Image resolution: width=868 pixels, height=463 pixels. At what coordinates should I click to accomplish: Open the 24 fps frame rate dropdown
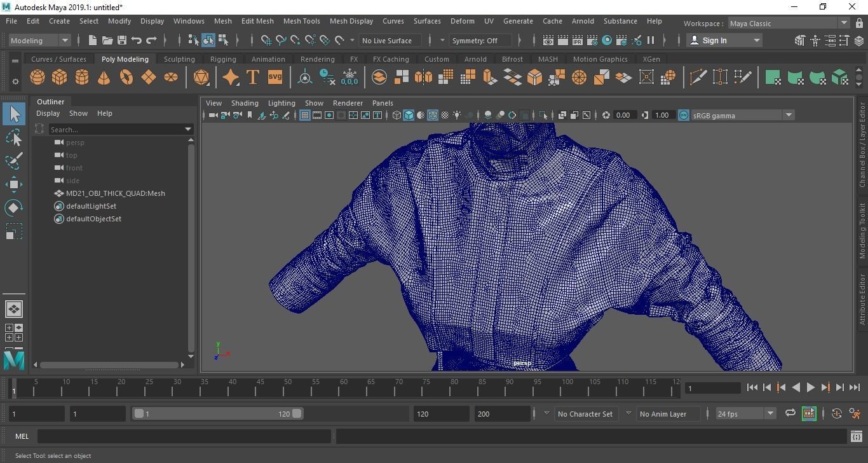[x=746, y=413]
